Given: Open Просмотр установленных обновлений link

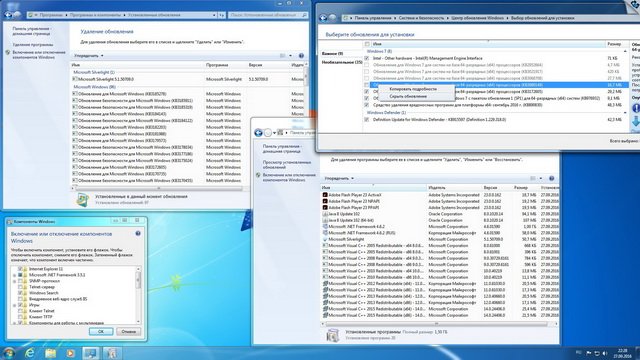Looking at the screenshot, I should [287, 164].
